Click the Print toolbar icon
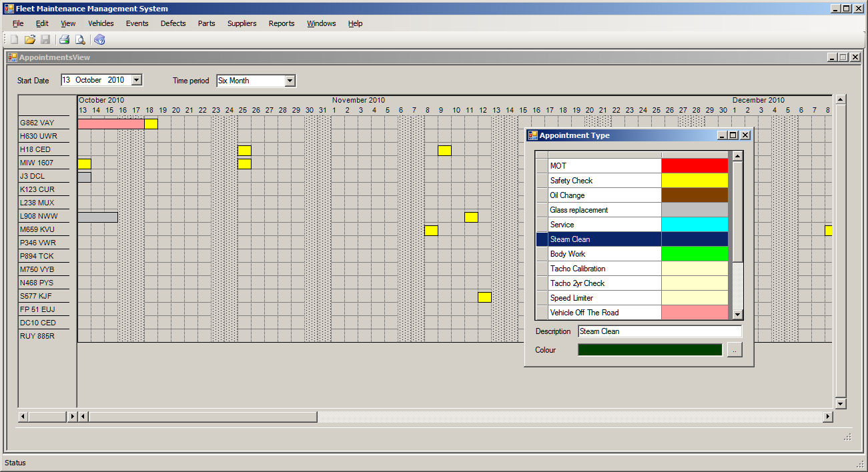 pos(64,40)
